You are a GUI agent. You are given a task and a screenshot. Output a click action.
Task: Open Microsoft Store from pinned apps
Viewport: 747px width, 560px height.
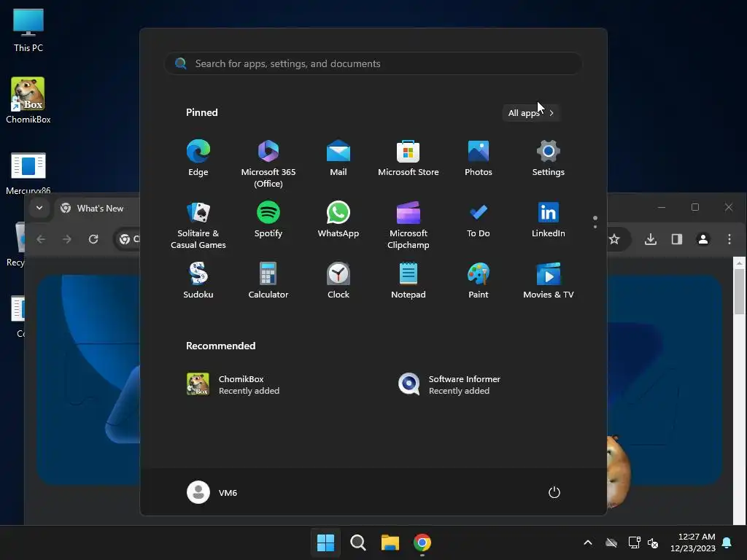click(x=409, y=158)
